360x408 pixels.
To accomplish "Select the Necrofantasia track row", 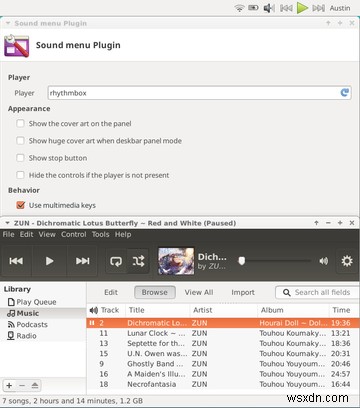I will pyautogui.click(x=223, y=384).
